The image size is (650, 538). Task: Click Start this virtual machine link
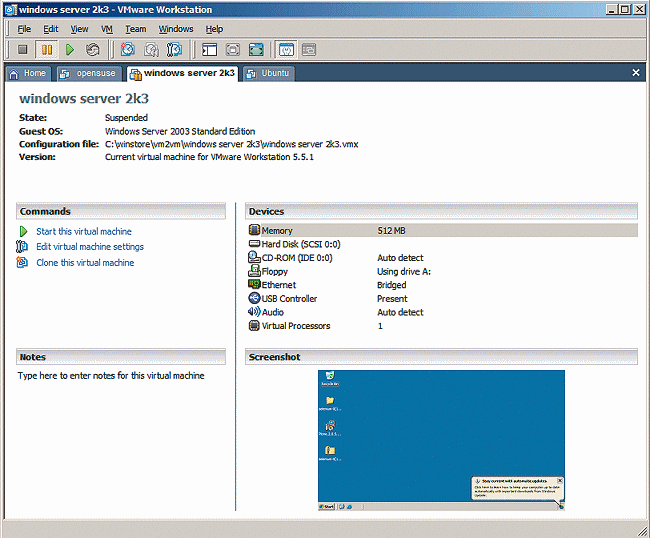83,231
